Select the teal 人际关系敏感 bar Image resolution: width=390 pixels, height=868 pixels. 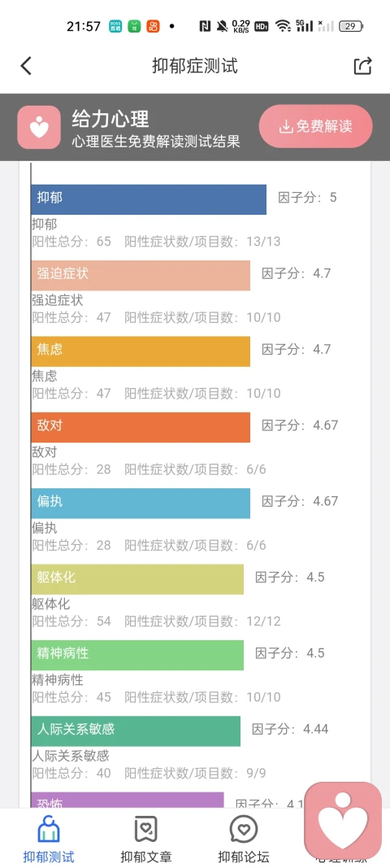point(136,731)
